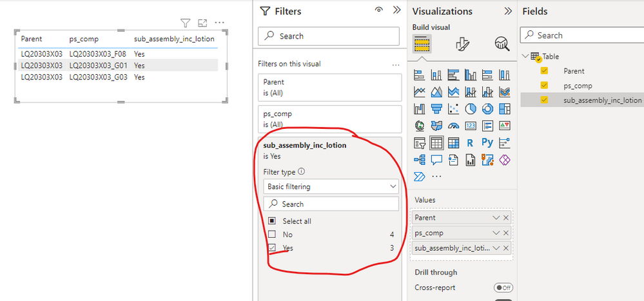Viewport: 644px width, 301px height.
Task: Choose the area chart visual
Action: tap(436, 92)
